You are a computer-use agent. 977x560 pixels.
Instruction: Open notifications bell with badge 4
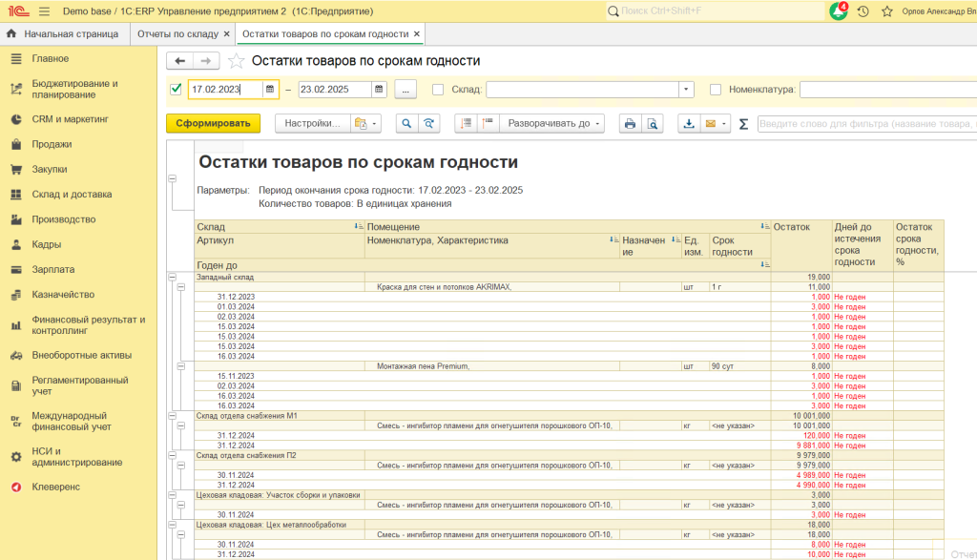tap(838, 11)
